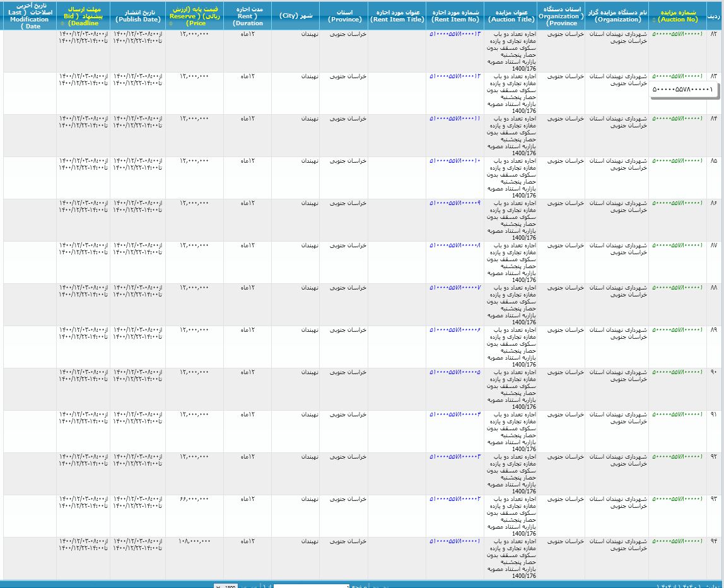Click the Rent Item No column header

click(x=455, y=16)
